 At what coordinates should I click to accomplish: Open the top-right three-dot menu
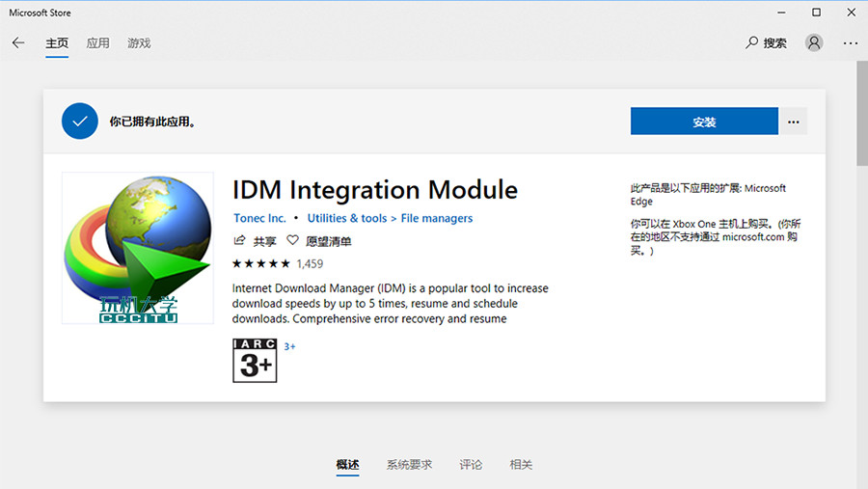click(850, 43)
